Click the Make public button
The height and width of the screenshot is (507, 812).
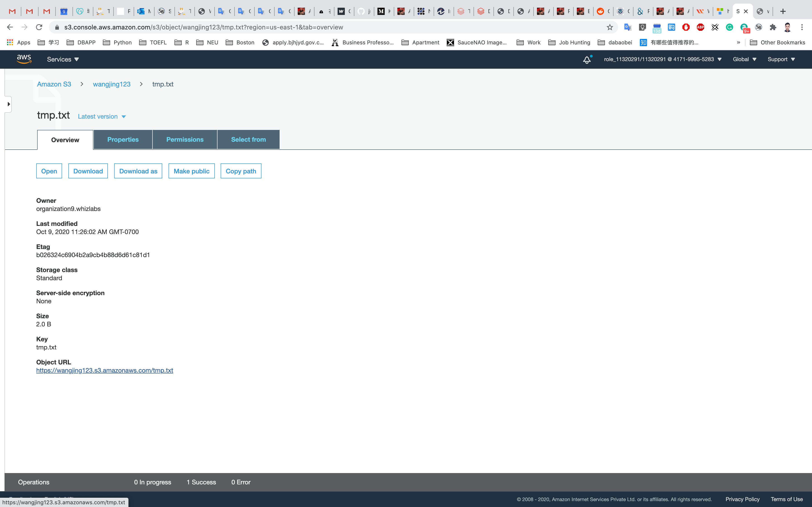click(191, 171)
